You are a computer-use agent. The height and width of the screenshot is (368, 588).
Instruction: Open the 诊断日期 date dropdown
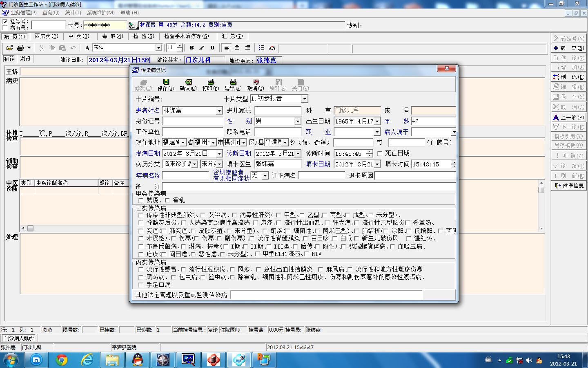pyautogui.click(x=298, y=154)
